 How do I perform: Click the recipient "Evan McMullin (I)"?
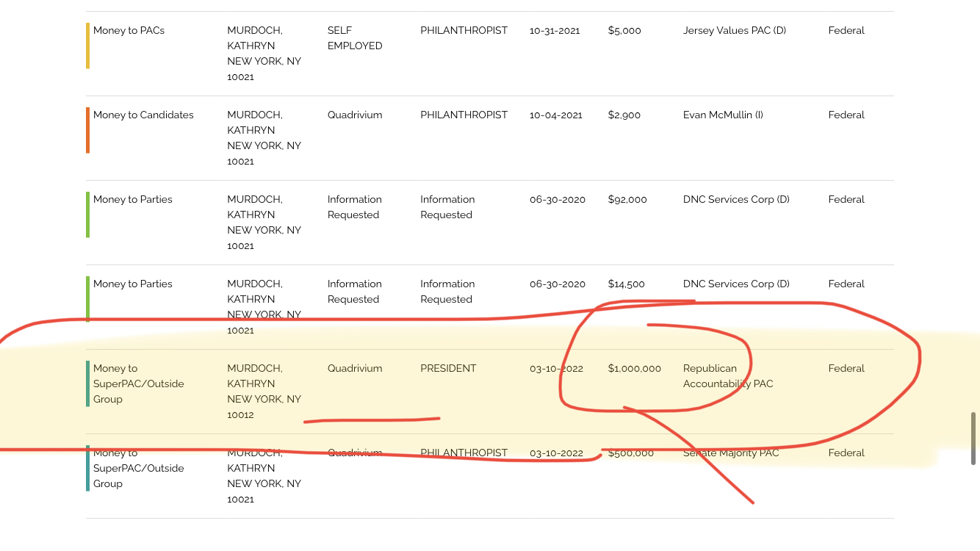point(723,115)
